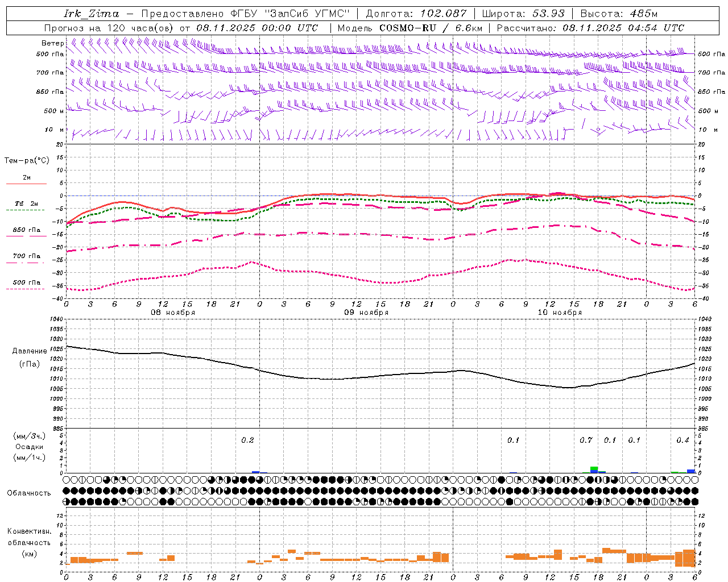Viewport: 728px width, 582px height.
Task: Click the station name Irk_Zima in title
Action: [92, 14]
